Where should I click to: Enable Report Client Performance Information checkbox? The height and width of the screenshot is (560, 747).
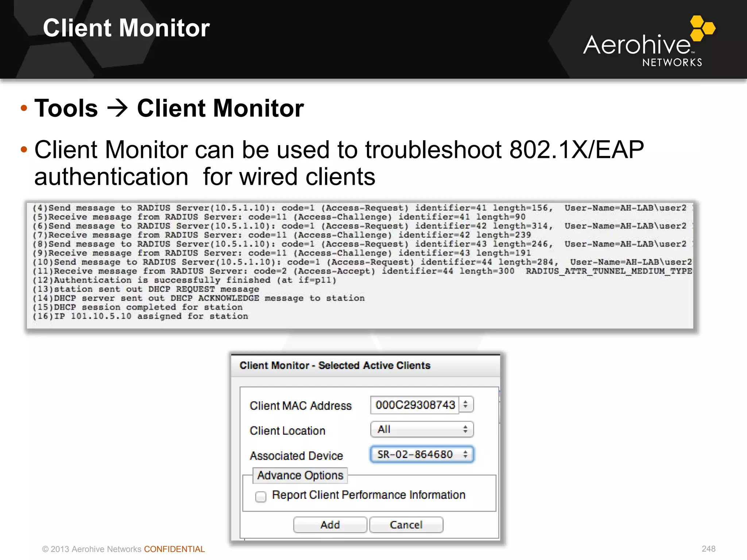pos(261,496)
